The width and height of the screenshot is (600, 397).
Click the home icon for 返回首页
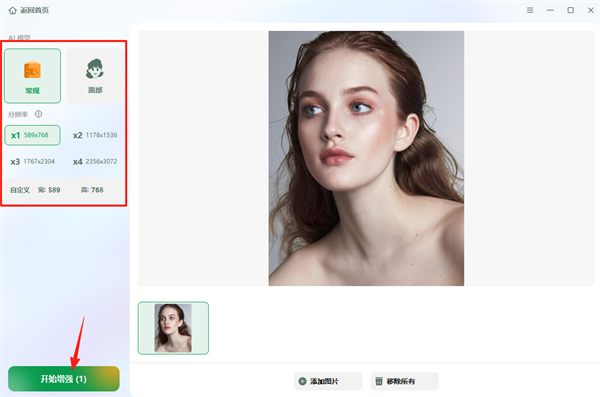pos(13,10)
